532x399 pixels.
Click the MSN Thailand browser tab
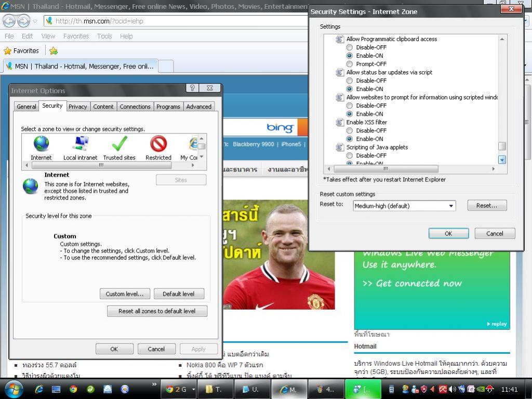(81, 66)
